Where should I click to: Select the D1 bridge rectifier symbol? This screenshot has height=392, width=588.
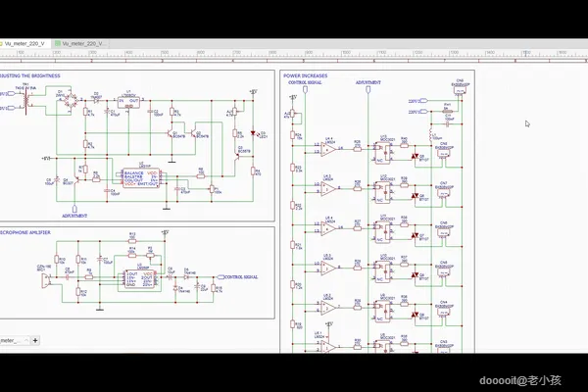click(x=72, y=101)
